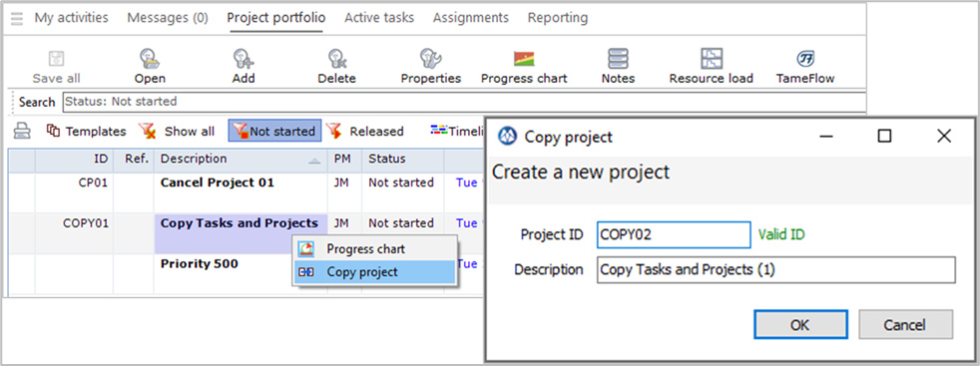
Task: Show the Progress chart from toolbar
Action: pos(524,66)
